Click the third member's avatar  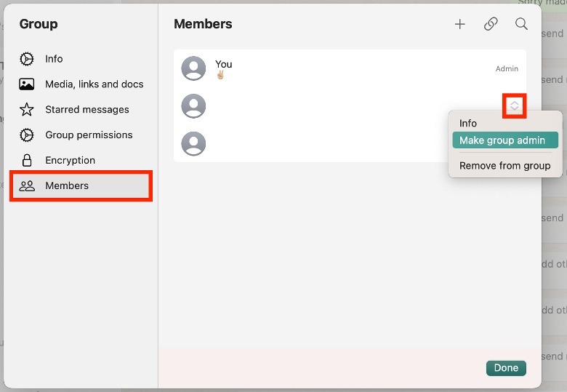(193, 143)
